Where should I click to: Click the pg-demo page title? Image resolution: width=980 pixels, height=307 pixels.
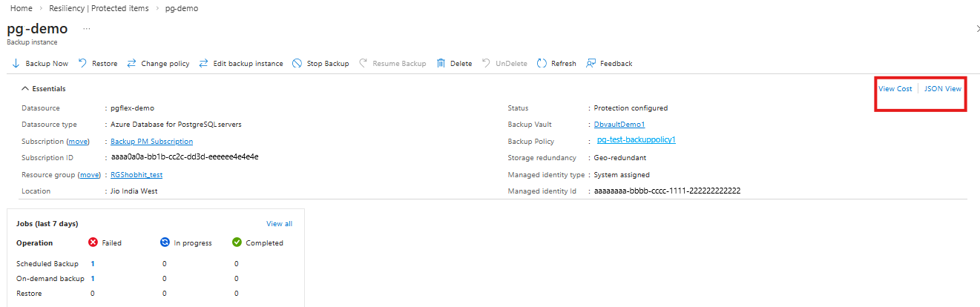point(37,28)
